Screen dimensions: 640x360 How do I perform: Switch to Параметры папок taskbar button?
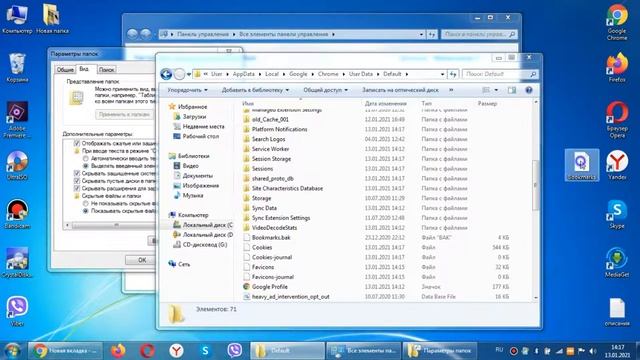440,351
